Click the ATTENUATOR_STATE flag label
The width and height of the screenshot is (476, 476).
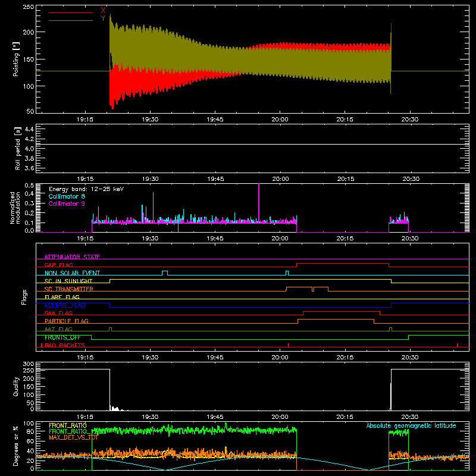[72, 257]
